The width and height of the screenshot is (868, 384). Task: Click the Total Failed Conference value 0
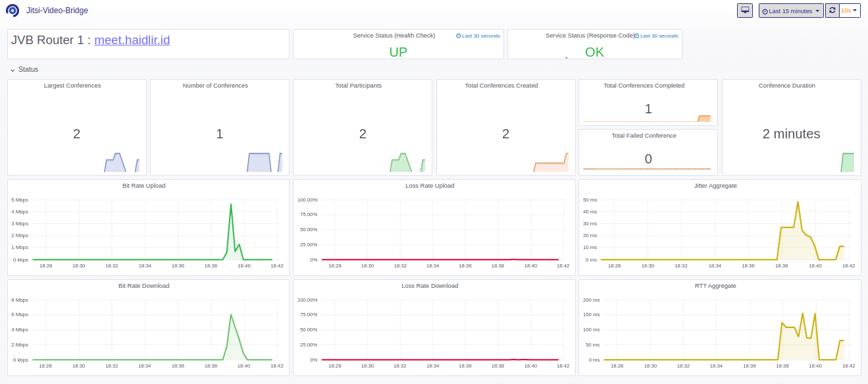coord(648,159)
